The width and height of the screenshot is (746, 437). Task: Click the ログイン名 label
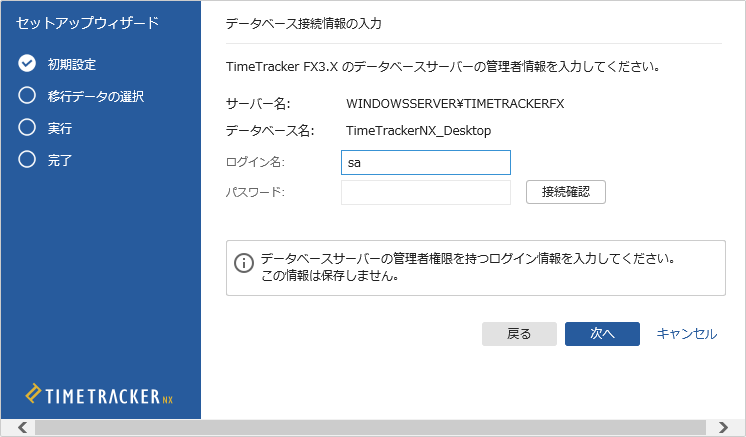click(255, 162)
